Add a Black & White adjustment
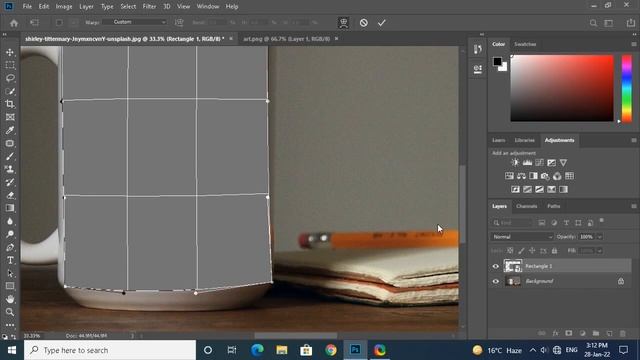The height and width of the screenshot is (360, 640). pos(533,176)
